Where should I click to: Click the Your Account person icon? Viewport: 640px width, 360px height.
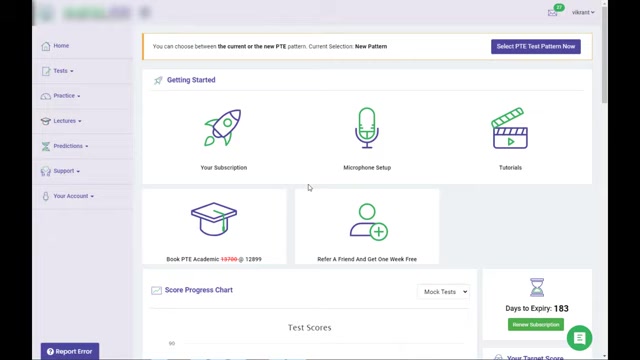click(x=46, y=196)
